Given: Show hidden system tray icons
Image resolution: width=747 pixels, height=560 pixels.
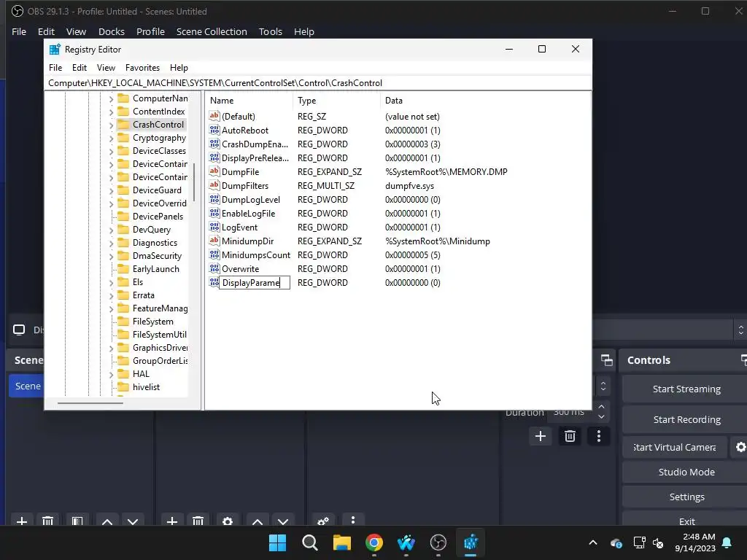Looking at the screenshot, I should pos(593,542).
